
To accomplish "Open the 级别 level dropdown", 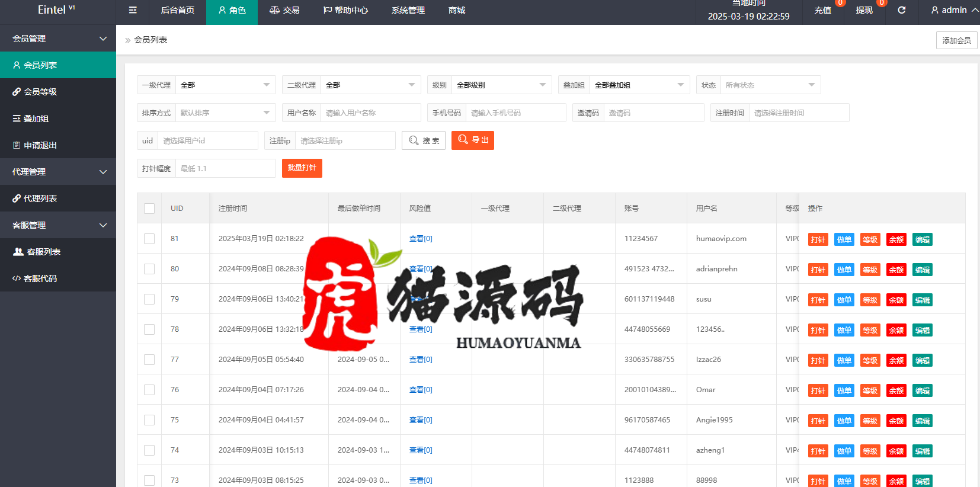I will pyautogui.click(x=501, y=85).
